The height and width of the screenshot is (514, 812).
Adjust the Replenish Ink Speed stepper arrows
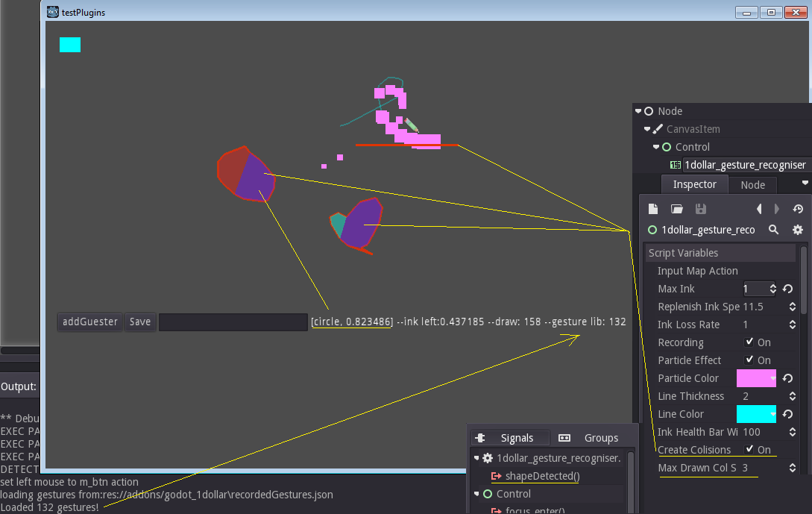click(793, 307)
